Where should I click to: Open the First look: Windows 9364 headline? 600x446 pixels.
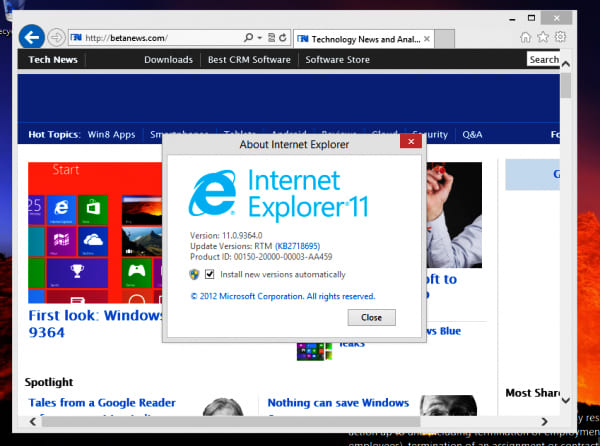96,324
